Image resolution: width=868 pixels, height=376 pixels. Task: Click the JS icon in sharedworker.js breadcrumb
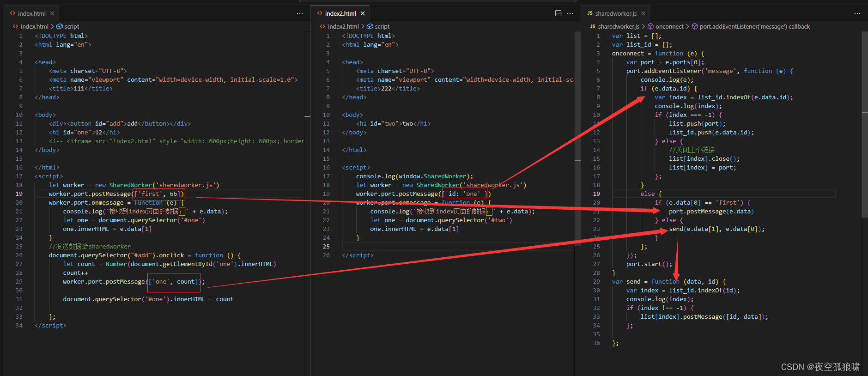click(593, 26)
